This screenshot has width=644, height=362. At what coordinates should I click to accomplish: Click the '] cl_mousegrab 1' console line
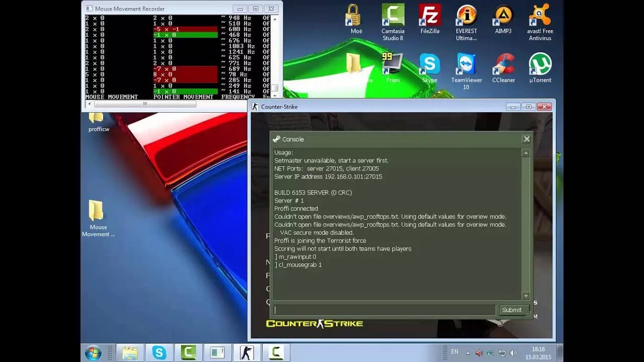tap(298, 264)
